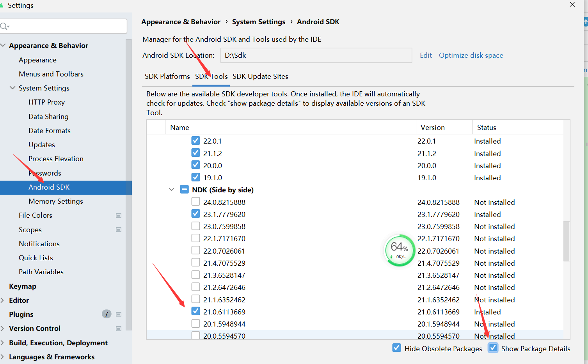The image size is (588, 364).
Task: Check NDK version 24.0.8215888
Action: click(x=195, y=201)
